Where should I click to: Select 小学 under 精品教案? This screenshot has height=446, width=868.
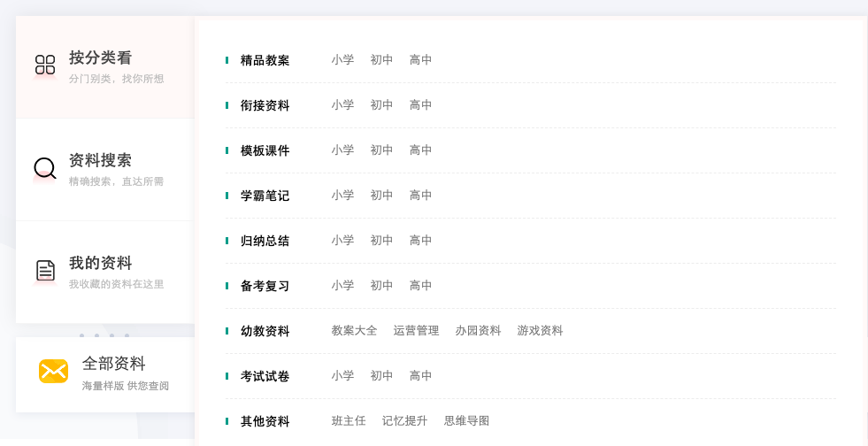[x=342, y=60]
